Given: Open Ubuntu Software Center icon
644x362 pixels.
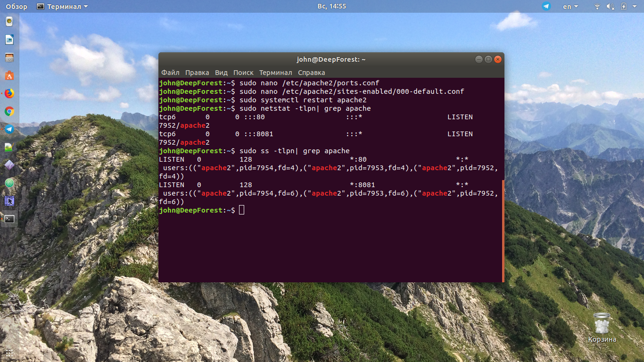Looking at the screenshot, I should coord(9,75).
